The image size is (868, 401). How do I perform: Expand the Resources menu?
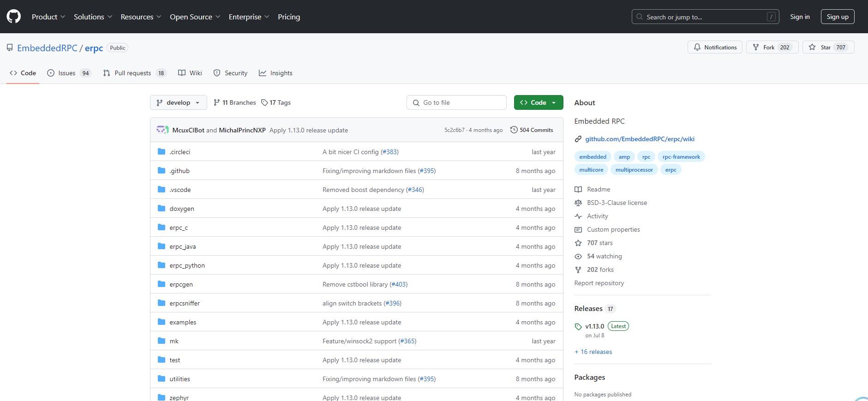click(141, 17)
